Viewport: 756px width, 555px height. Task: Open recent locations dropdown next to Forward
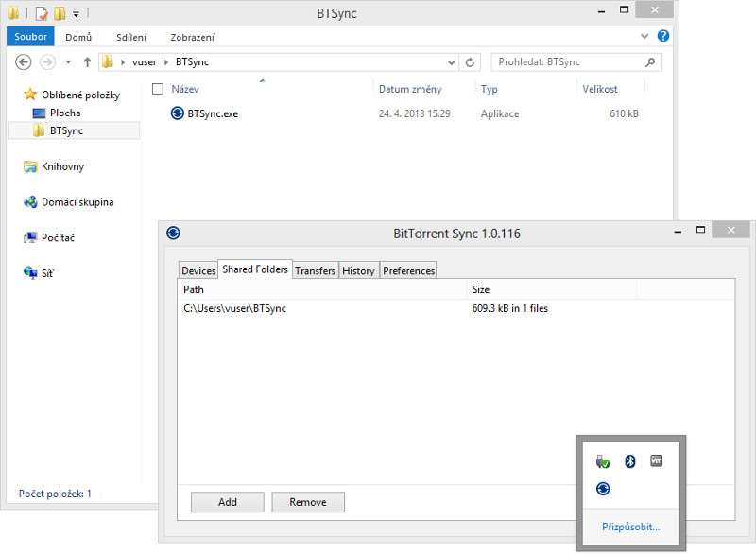[68, 61]
